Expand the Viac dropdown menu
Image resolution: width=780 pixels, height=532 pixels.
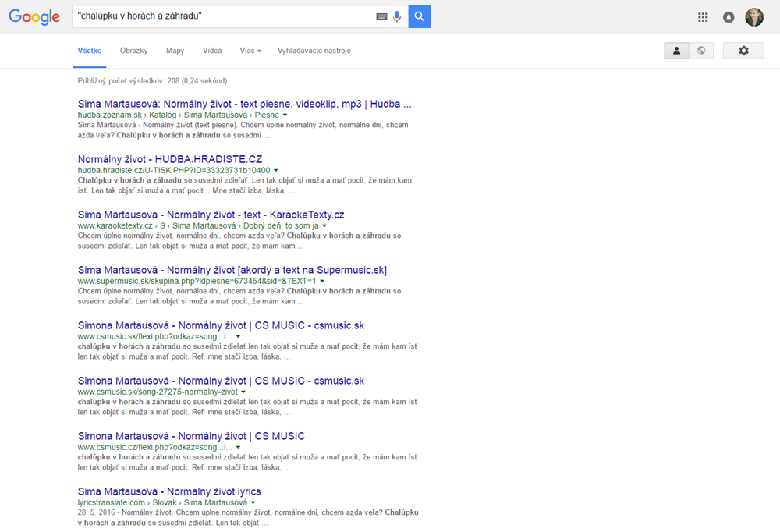click(250, 51)
